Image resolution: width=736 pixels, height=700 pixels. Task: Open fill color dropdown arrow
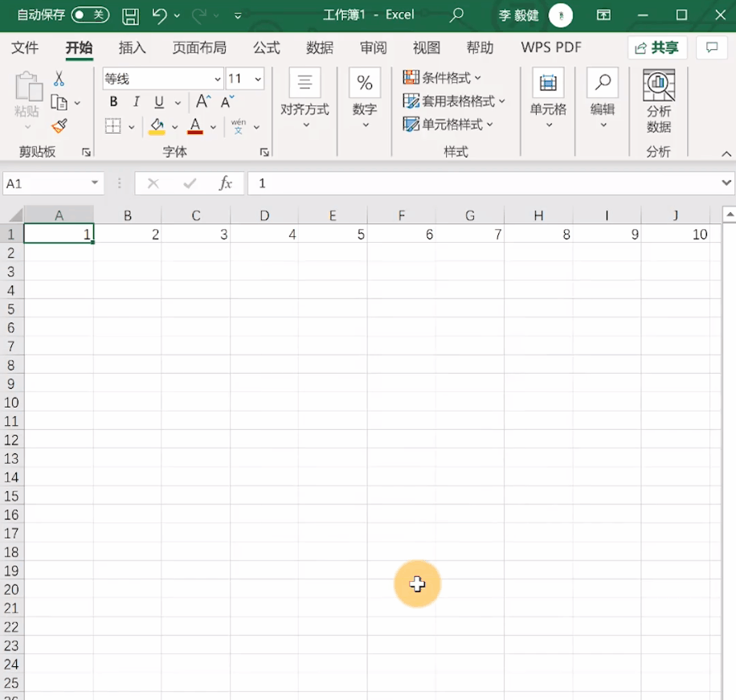tap(175, 127)
